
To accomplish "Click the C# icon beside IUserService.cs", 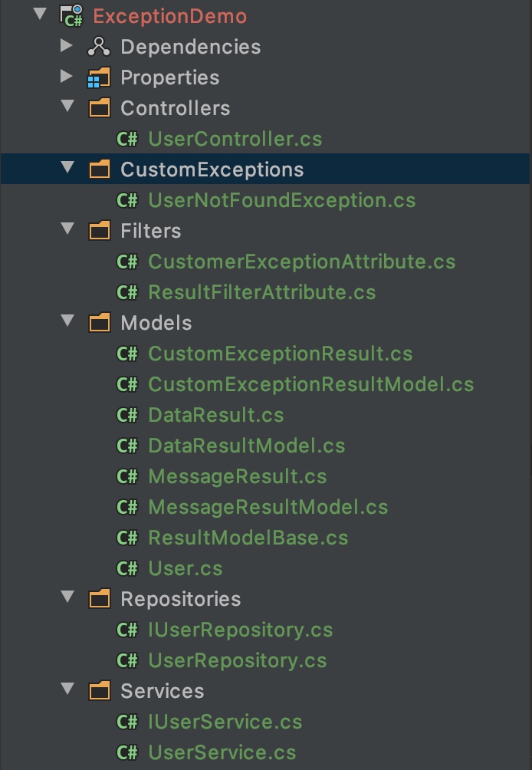I will coord(127,722).
